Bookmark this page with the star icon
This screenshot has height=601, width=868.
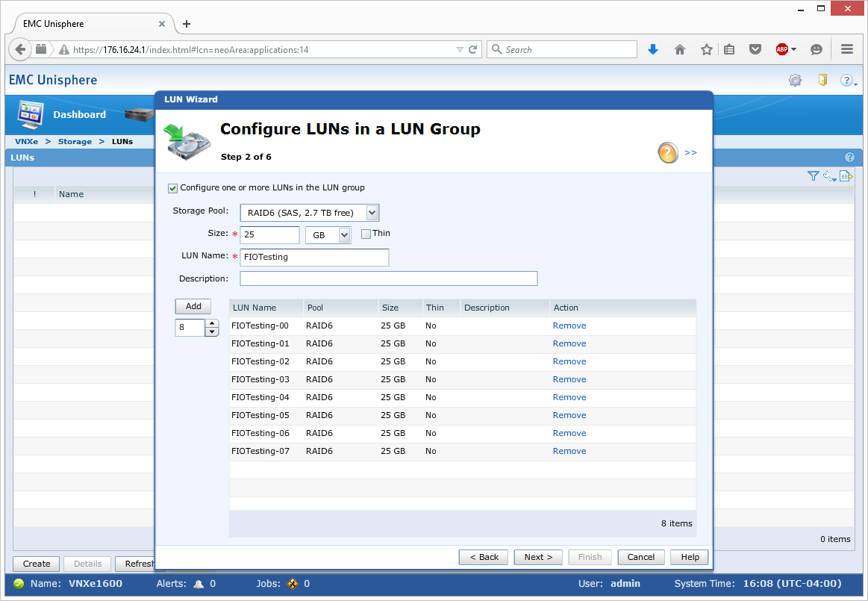[x=706, y=49]
